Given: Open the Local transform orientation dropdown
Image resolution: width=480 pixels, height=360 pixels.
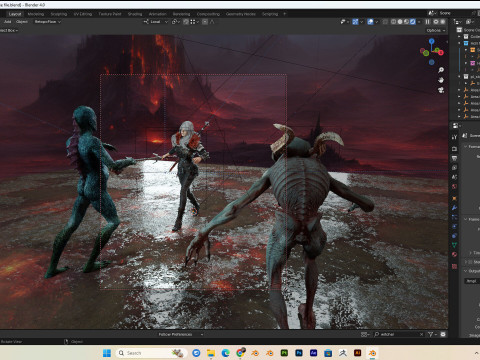Looking at the screenshot, I should point(156,22).
